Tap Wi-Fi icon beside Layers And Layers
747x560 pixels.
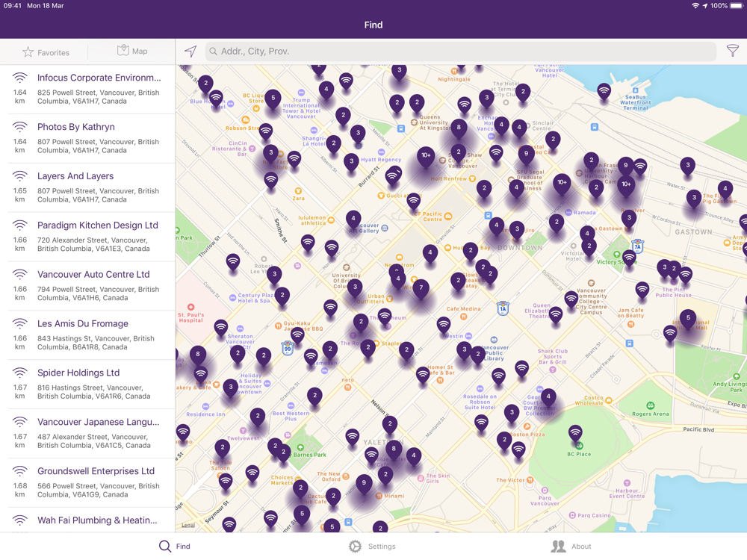(20, 175)
